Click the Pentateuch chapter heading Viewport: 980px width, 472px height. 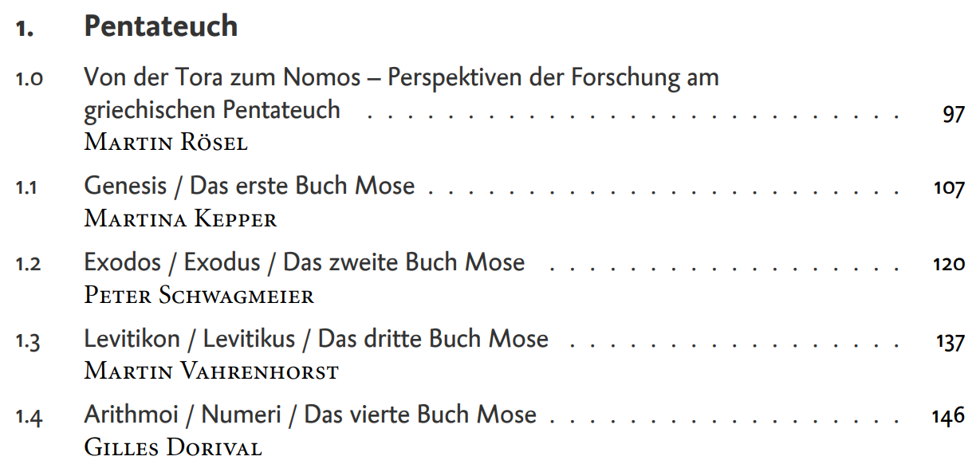[x=160, y=26]
